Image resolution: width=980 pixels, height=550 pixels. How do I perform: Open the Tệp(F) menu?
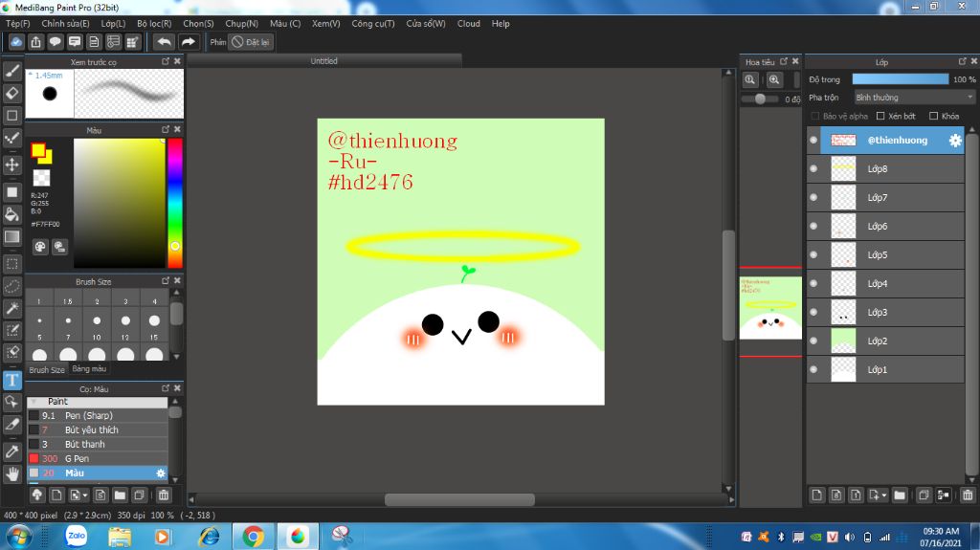point(18,24)
